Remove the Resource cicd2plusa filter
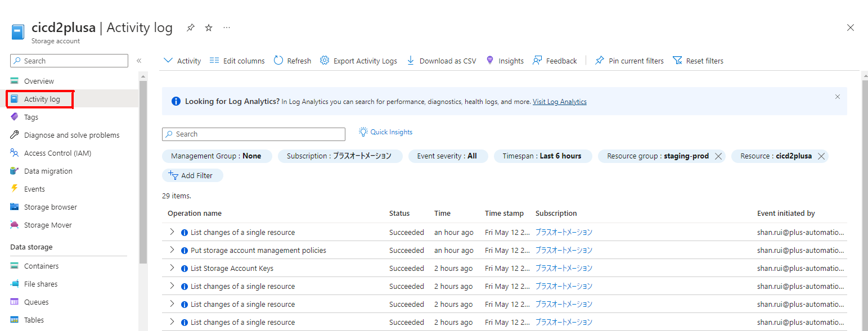868x331 pixels. [x=821, y=156]
